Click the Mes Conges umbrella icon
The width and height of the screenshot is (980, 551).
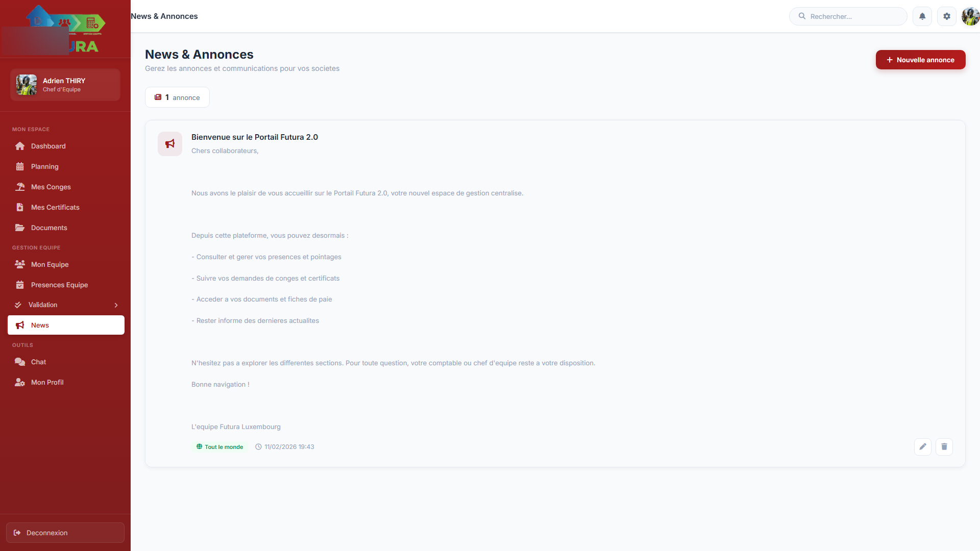[x=20, y=187]
